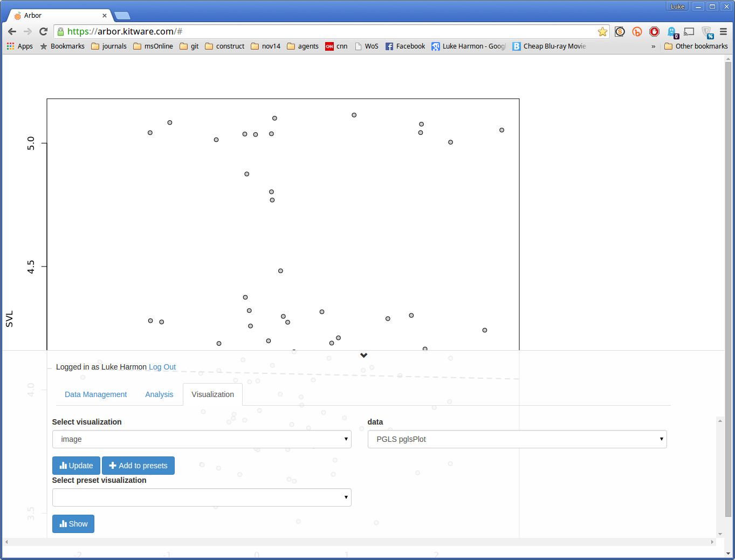This screenshot has height=560, width=735.
Task: Click the page scrollbar up arrow
Action: pyautogui.click(x=728, y=58)
